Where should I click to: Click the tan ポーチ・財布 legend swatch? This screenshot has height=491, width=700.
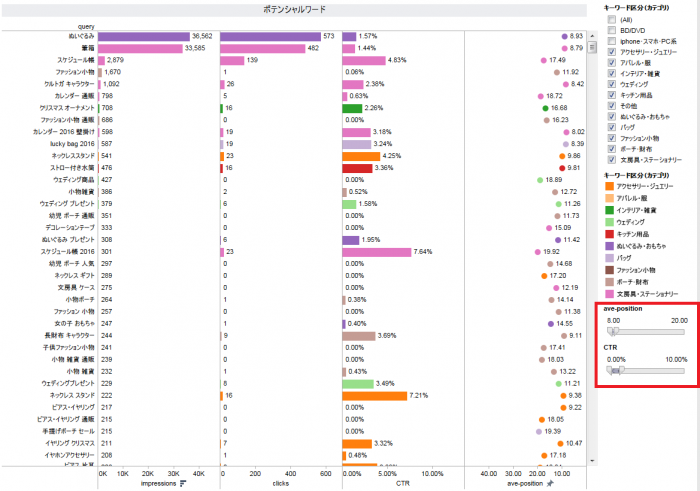(609, 282)
